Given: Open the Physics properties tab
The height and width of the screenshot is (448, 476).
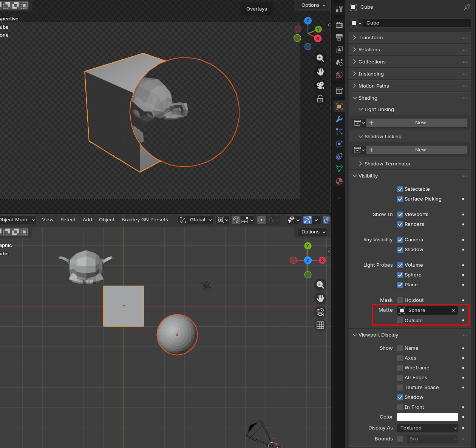Looking at the screenshot, I should pos(339,144).
